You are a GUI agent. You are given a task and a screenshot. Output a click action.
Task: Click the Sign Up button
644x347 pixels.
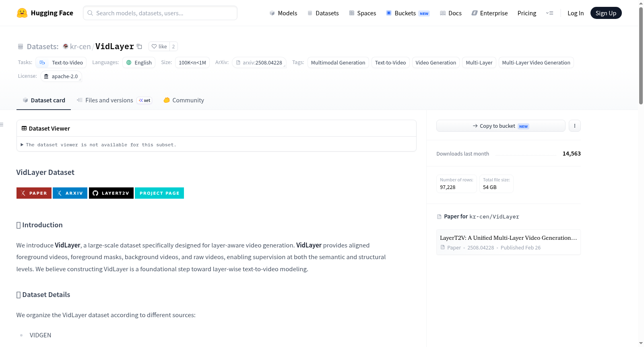coord(606,13)
